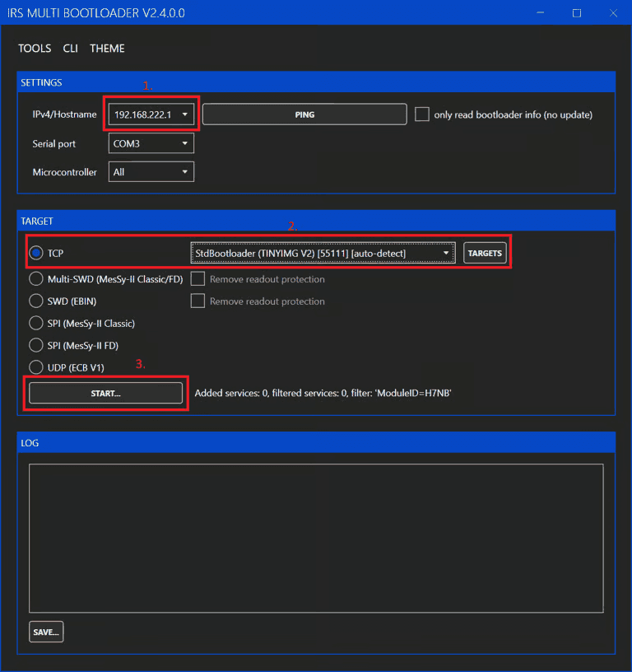Image resolution: width=632 pixels, height=672 pixels.
Task: Open the TOOLS menu
Action: [x=35, y=49]
